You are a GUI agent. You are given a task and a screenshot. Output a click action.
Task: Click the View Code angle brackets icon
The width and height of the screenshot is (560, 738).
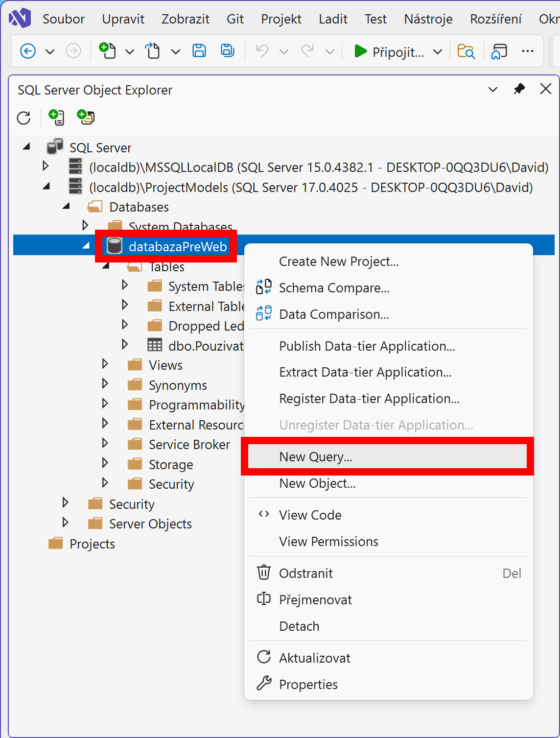[x=264, y=514]
